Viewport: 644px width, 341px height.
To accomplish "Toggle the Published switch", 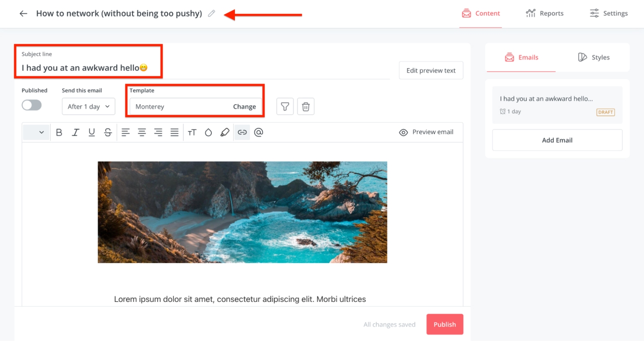I will point(32,105).
